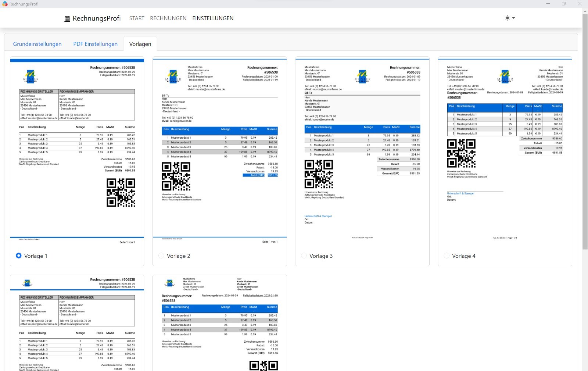This screenshot has height=371, width=588.
Task: Click the QR code in Vorlage 1 preview
Action: (121, 193)
